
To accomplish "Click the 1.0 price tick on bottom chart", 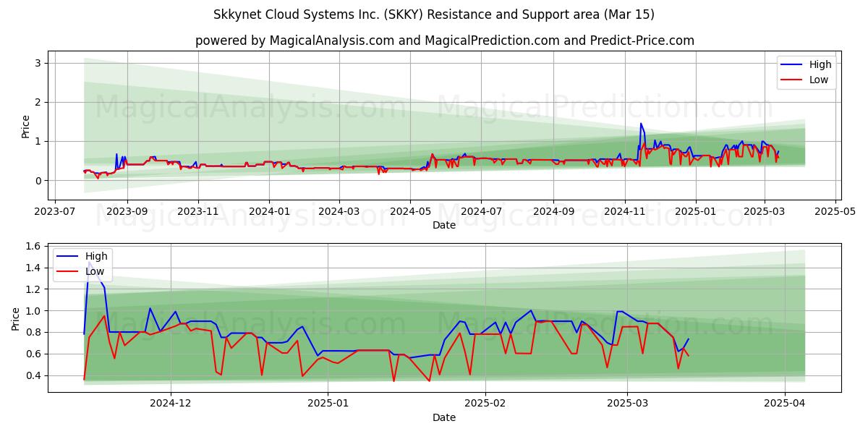I will (x=34, y=311).
